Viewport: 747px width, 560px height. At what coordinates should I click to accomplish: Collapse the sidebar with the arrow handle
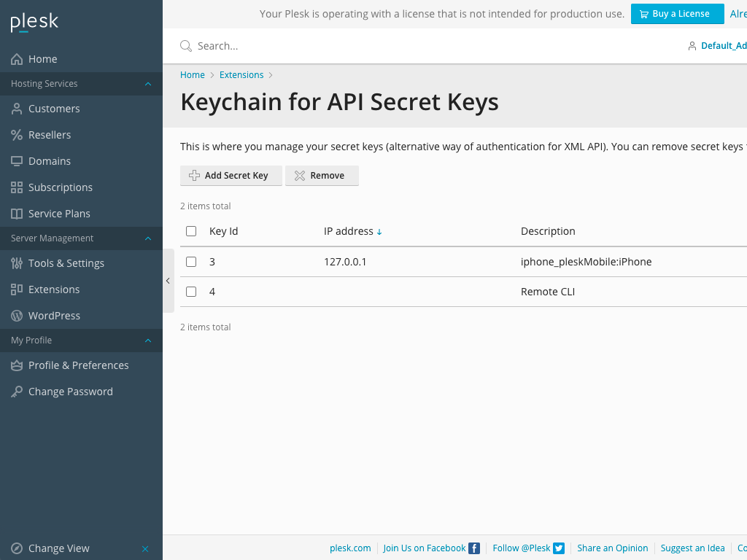point(168,280)
